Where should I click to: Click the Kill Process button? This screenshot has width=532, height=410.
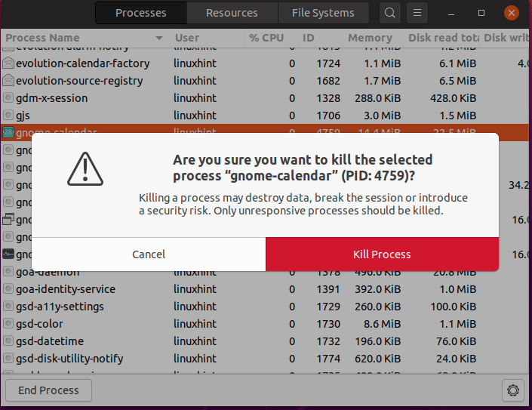tap(382, 254)
